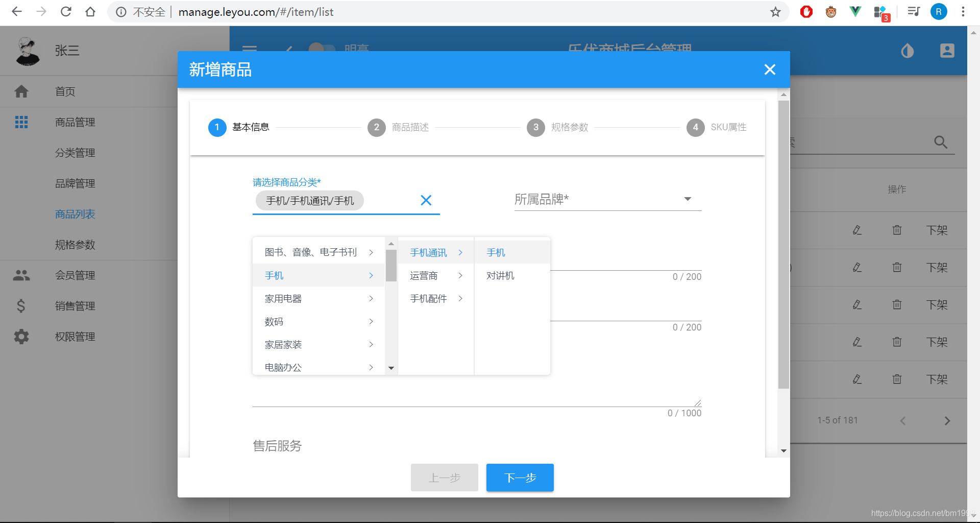Choose 对讲机 in third-level category list
Screen dimensions: 980x523
click(512, 275)
